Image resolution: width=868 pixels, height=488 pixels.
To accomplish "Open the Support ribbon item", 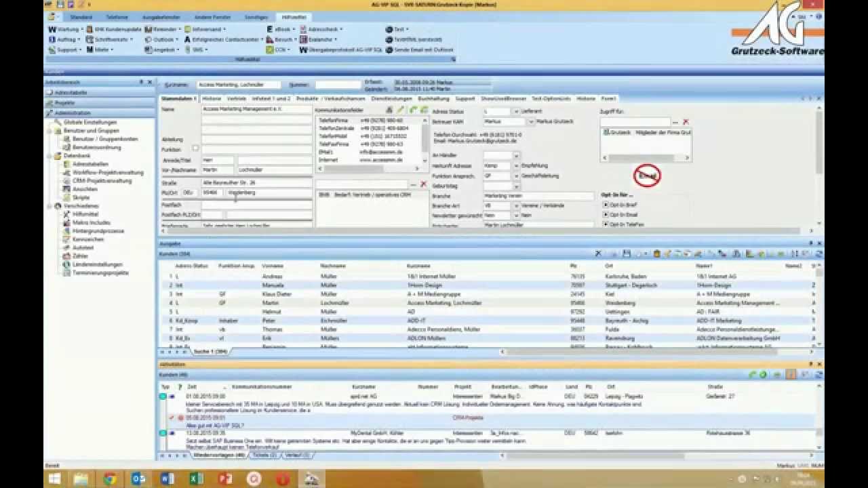I will tap(65, 49).
